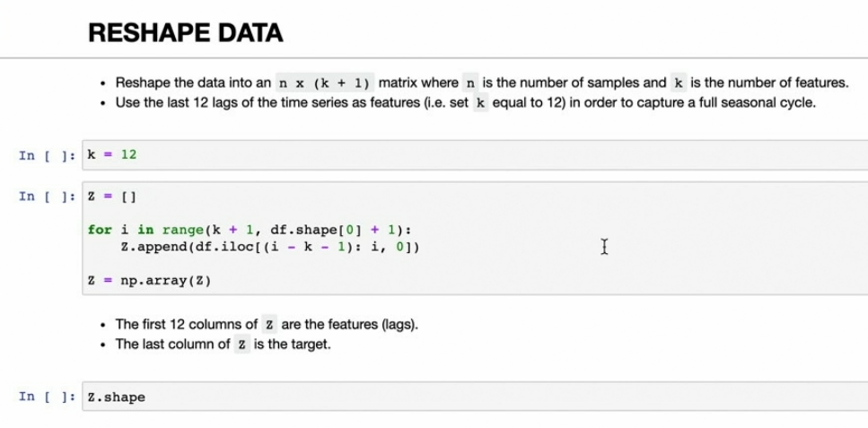This screenshot has height=428, width=868.
Task: Click inline code k in 'set k equal to 12'
Action: 482,102
